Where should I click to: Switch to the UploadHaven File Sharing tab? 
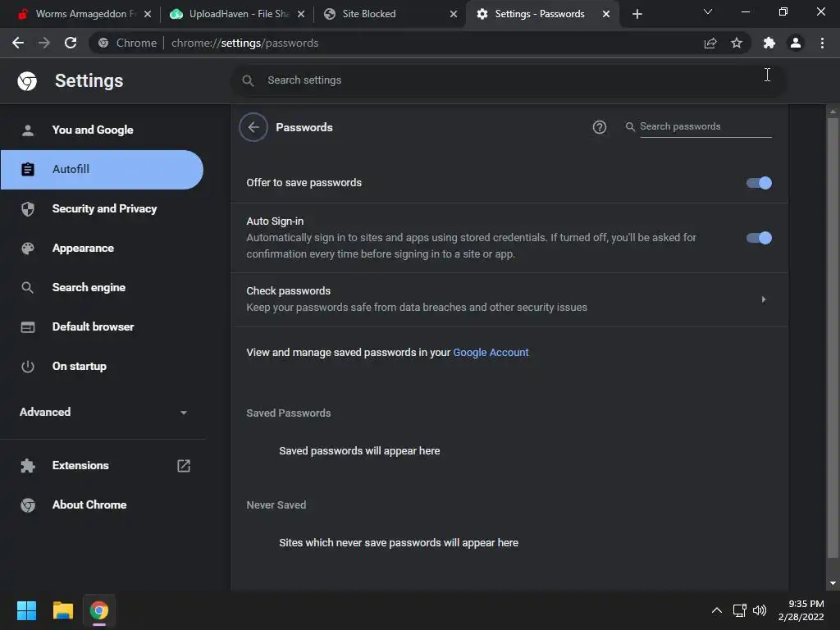click(235, 14)
